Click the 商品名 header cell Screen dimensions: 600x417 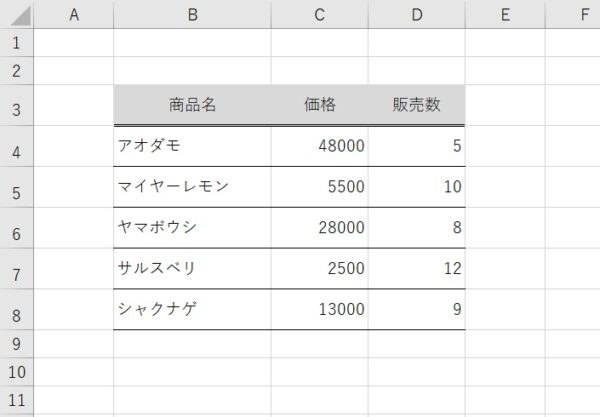point(192,105)
